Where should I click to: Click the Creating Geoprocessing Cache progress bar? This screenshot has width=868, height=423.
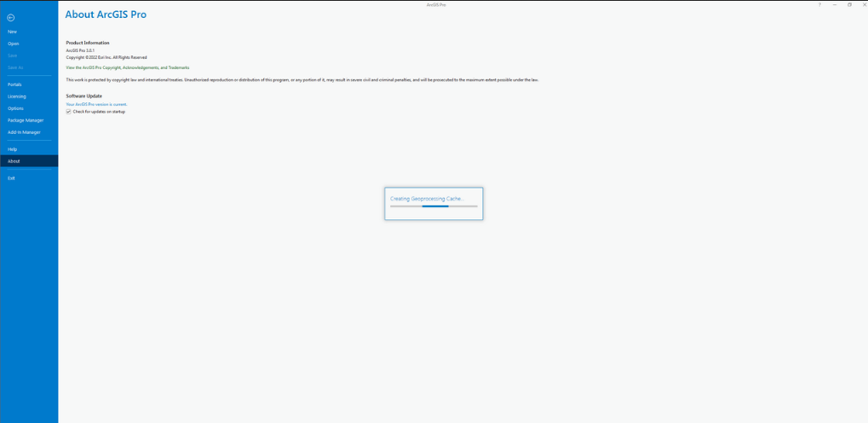point(434,206)
